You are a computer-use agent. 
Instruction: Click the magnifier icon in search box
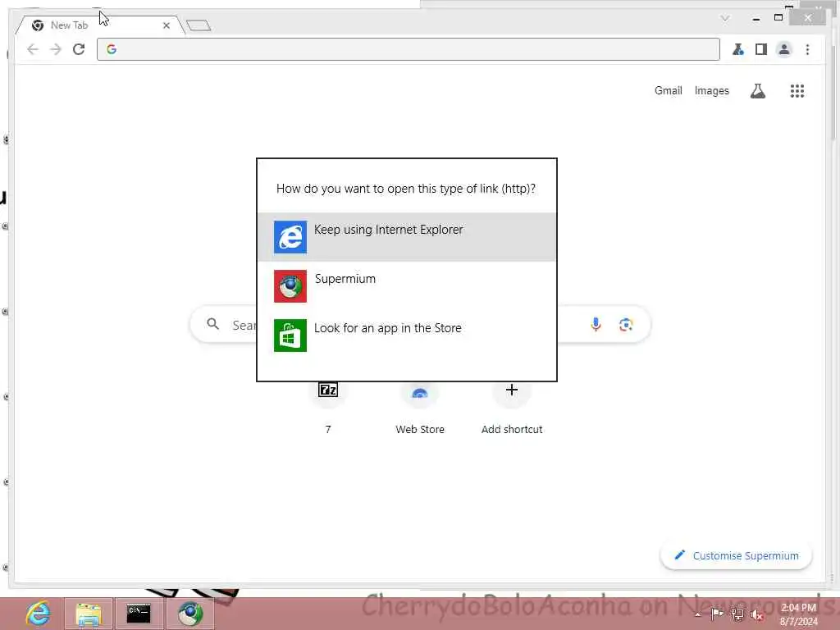point(213,324)
